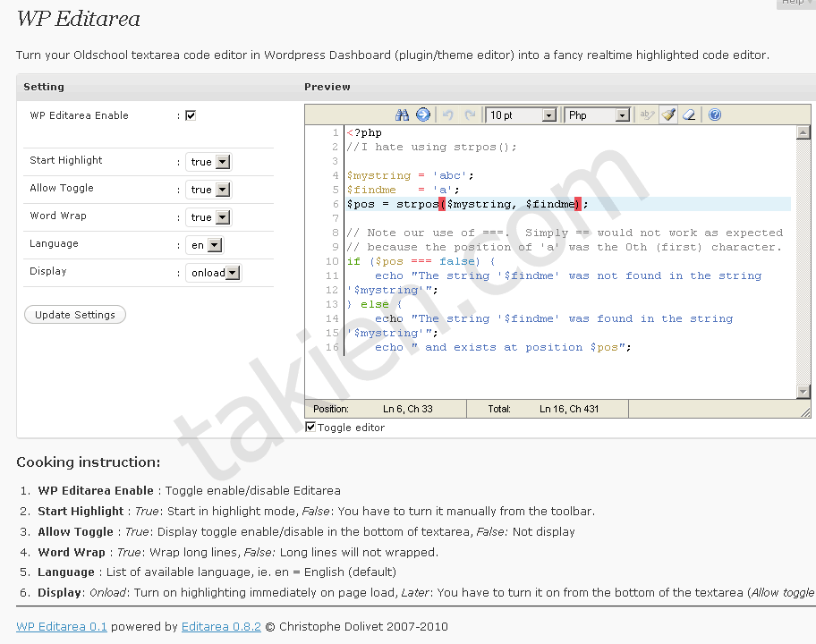The height and width of the screenshot is (644, 816).
Task: Click the change smooth selection ab icon
Action: tap(647, 115)
